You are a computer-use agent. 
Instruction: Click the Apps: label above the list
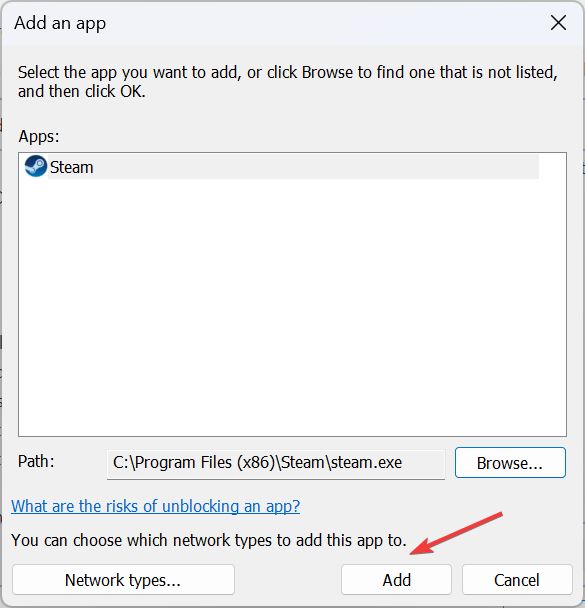pyautogui.click(x=39, y=136)
